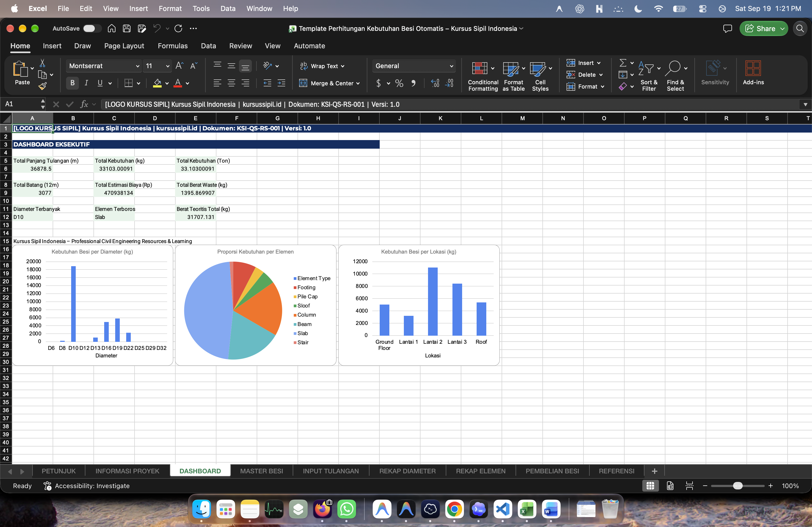Toggle Underline formatting
The image size is (812, 527).
click(x=100, y=83)
